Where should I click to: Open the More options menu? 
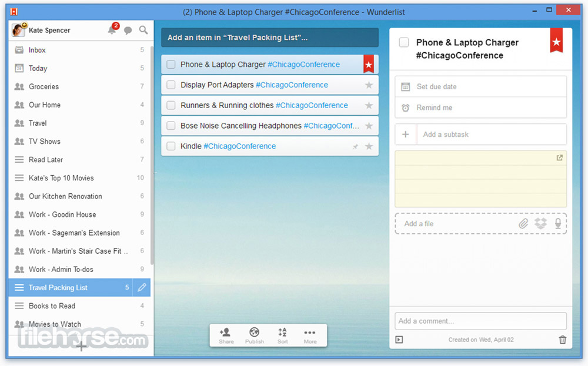click(310, 335)
